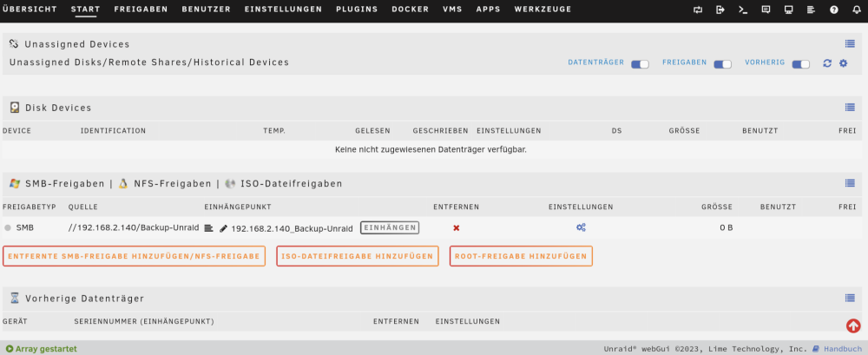Screen dimensions: 868x355
Task: Refresh the Unassigned Devices list
Action: point(827,63)
